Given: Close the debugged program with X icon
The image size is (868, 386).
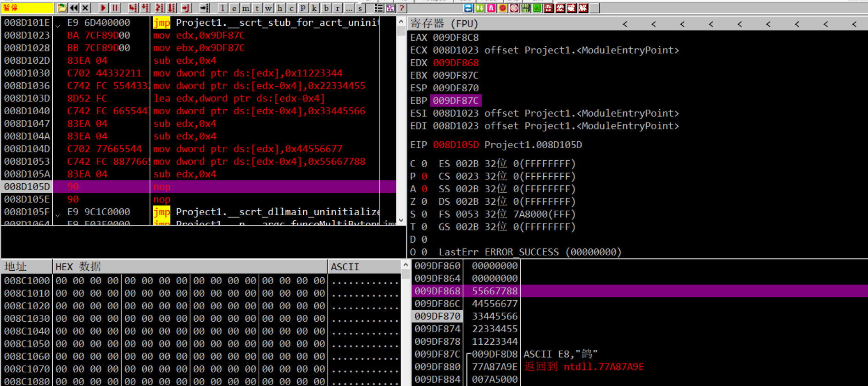Looking at the screenshot, I should [85, 8].
